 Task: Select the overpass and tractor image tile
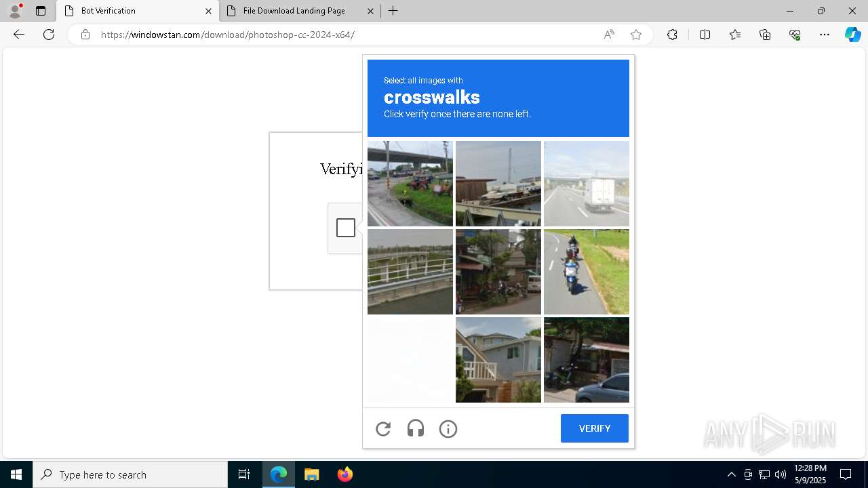pos(410,184)
